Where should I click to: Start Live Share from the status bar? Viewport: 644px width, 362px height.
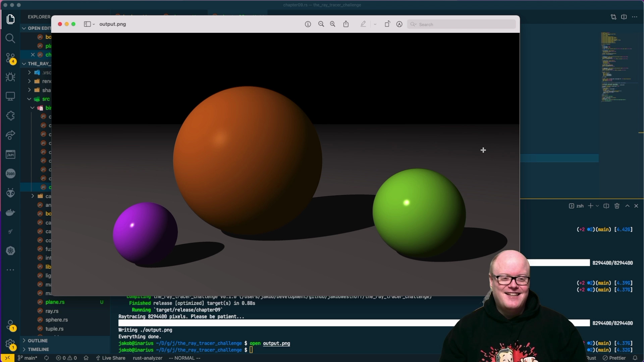[x=111, y=358]
